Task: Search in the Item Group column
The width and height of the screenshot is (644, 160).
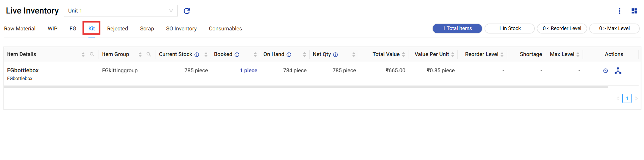Action: point(149,54)
